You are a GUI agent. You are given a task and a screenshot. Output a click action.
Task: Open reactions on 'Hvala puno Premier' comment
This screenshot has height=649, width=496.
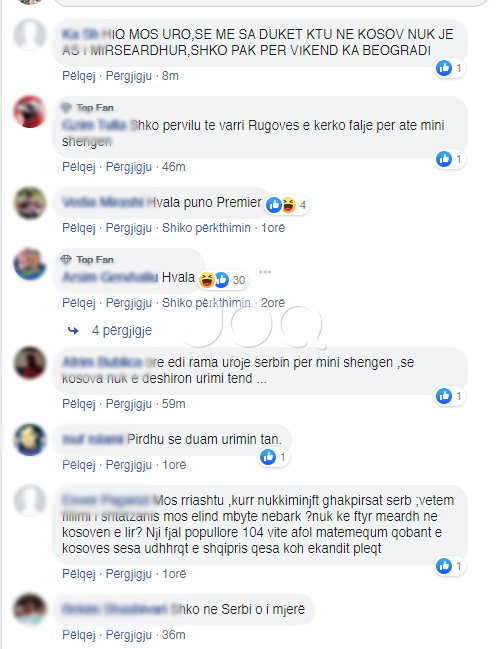(287, 205)
